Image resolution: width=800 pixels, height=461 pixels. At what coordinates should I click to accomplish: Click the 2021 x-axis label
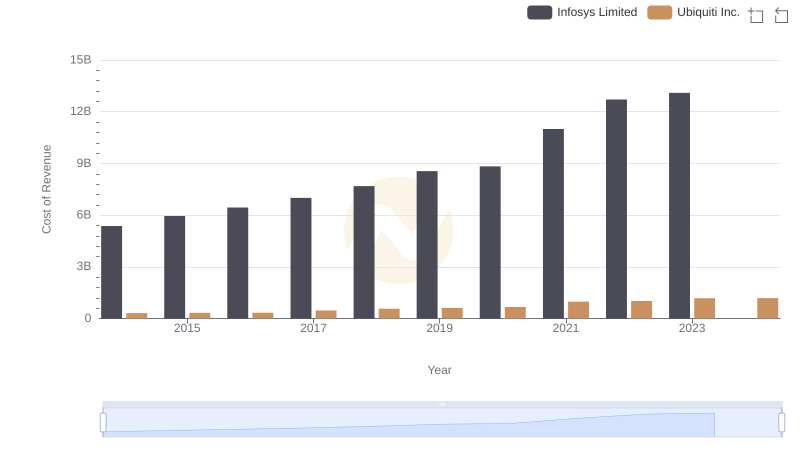pos(565,328)
